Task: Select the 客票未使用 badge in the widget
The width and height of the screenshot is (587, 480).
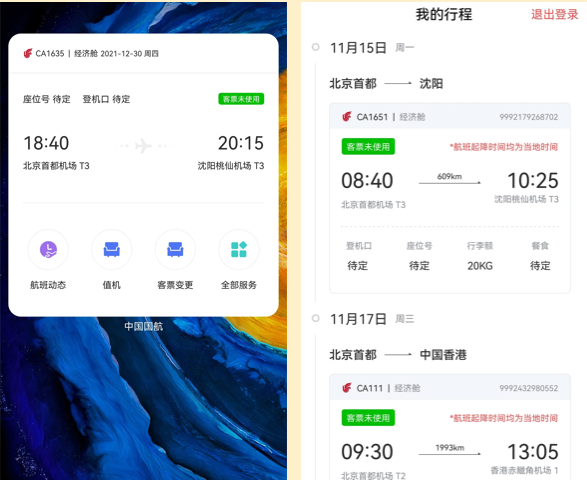Action: click(x=241, y=99)
